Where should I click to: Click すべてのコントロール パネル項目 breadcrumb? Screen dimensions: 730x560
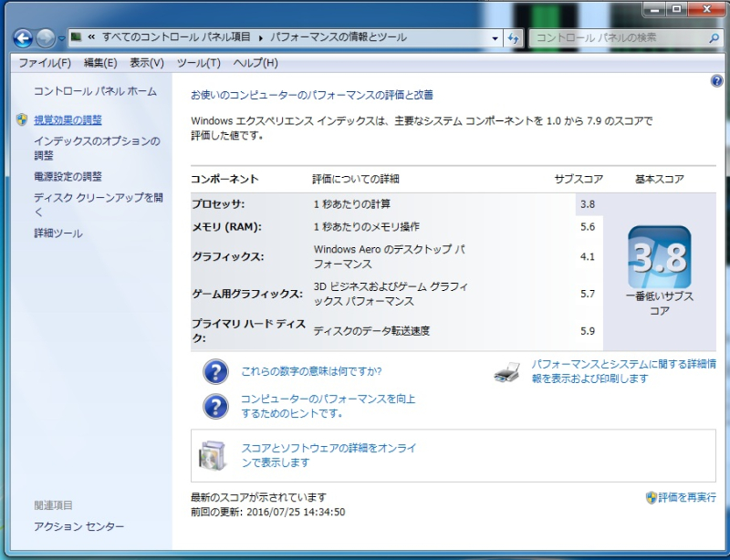(176, 37)
